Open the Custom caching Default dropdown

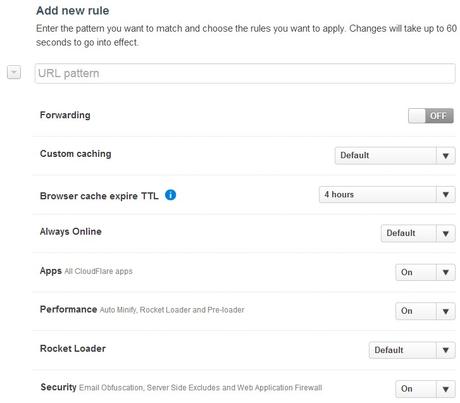(395, 155)
